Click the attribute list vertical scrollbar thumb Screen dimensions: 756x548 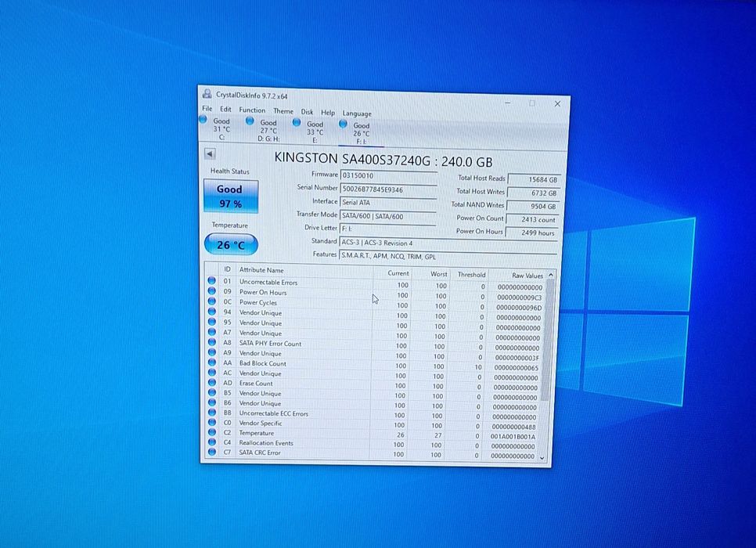[547, 340]
